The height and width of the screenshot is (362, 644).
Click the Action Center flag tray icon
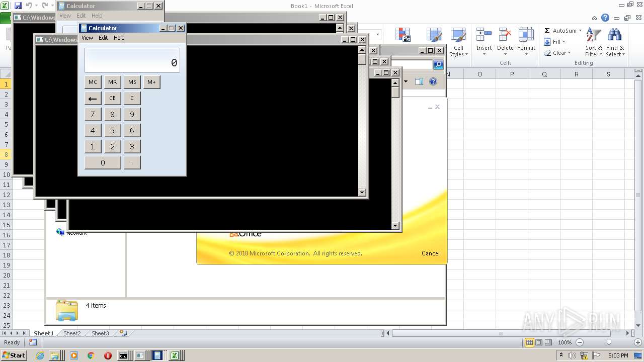coord(596,355)
